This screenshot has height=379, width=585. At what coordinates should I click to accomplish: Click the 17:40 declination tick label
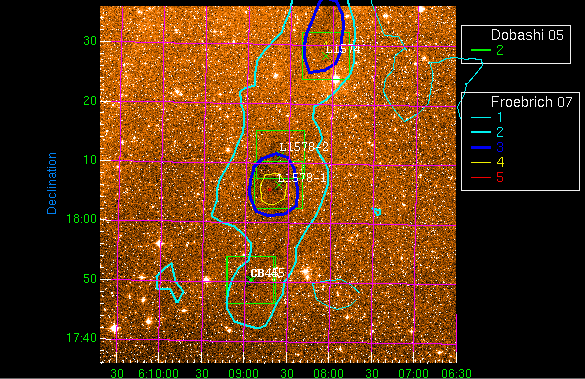[82, 338]
